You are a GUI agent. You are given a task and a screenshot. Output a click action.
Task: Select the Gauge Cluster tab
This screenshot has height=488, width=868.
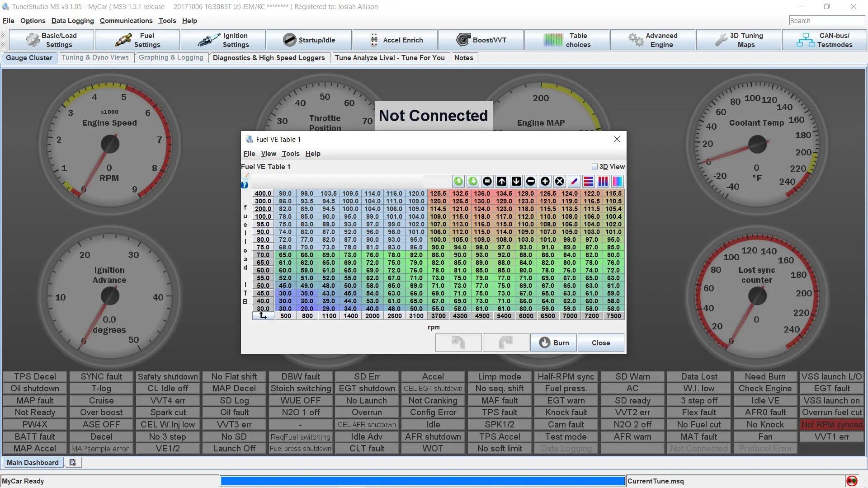coord(29,58)
